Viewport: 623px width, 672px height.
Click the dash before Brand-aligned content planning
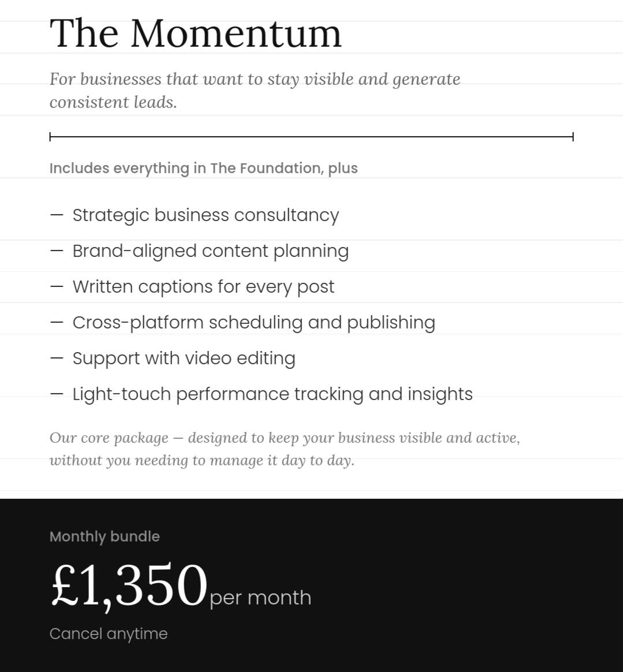point(57,251)
